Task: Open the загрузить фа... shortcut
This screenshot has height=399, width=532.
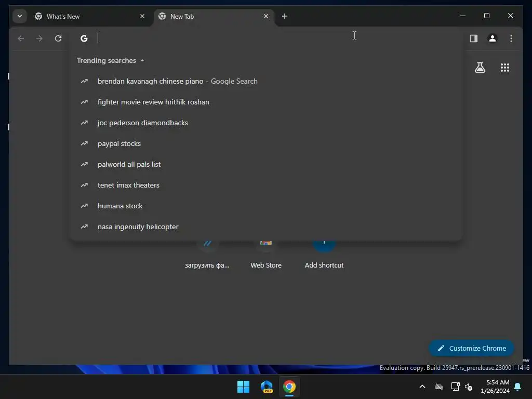Action: [207, 255]
